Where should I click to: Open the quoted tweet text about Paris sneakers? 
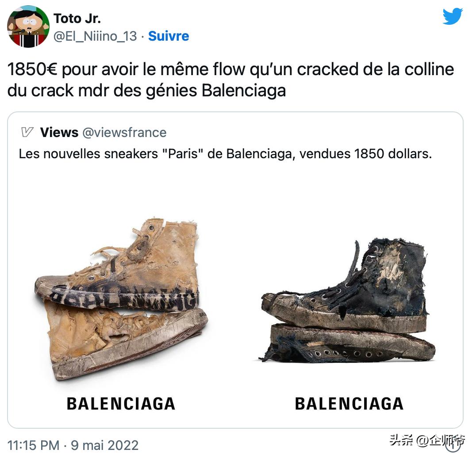(x=225, y=154)
